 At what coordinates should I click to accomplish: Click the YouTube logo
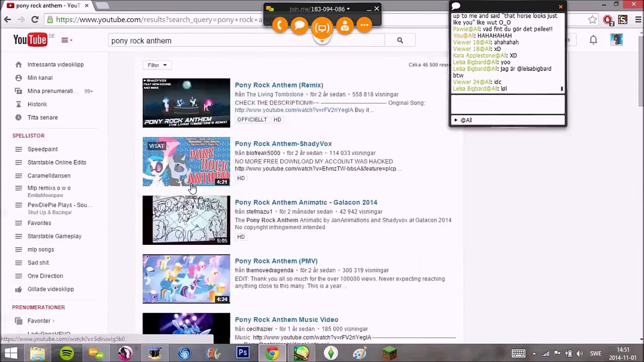30,40
